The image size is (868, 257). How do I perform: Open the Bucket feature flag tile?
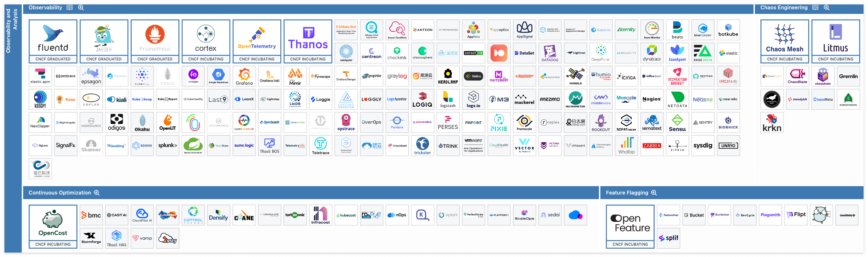(694, 215)
